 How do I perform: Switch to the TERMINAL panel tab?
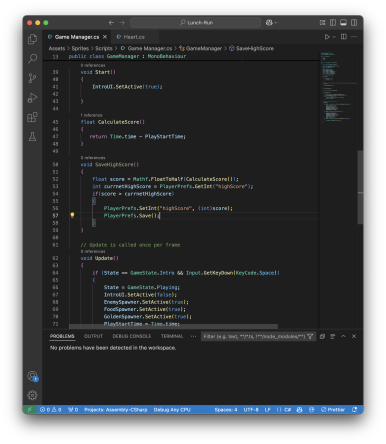pos(172,336)
